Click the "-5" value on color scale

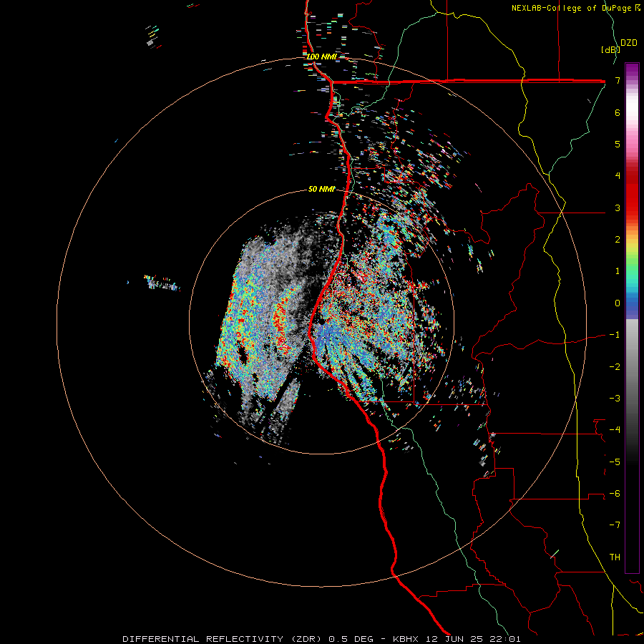[x=615, y=462]
